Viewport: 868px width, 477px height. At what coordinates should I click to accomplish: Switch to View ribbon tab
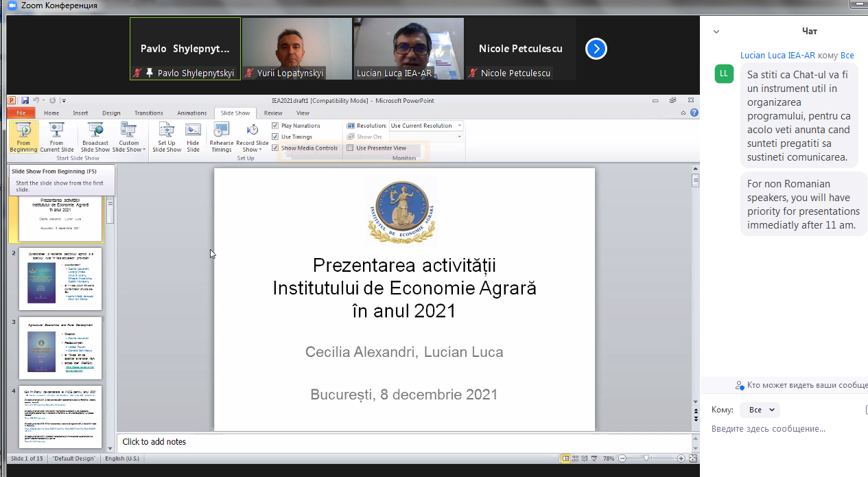point(303,113)
